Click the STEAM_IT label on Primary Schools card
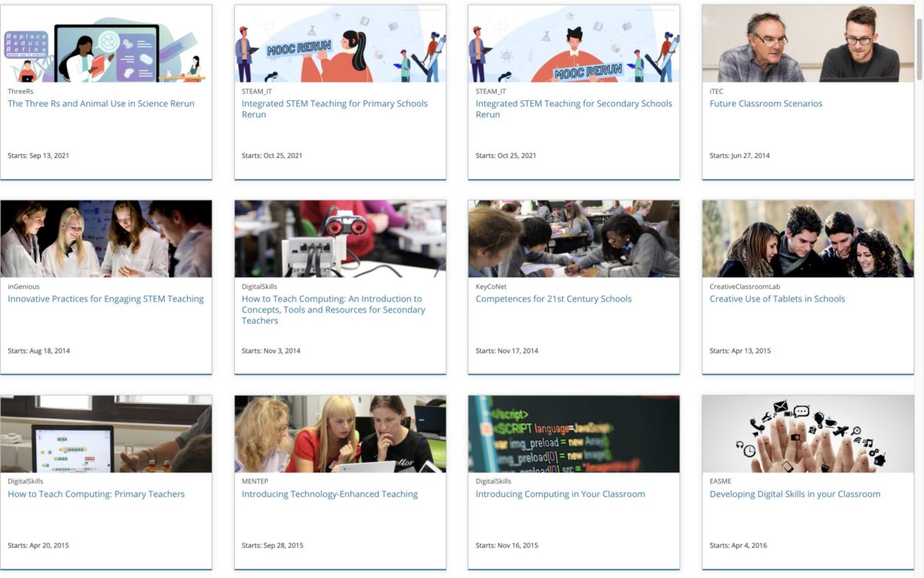This screenshot has width=924, height=578. point(257,92)
